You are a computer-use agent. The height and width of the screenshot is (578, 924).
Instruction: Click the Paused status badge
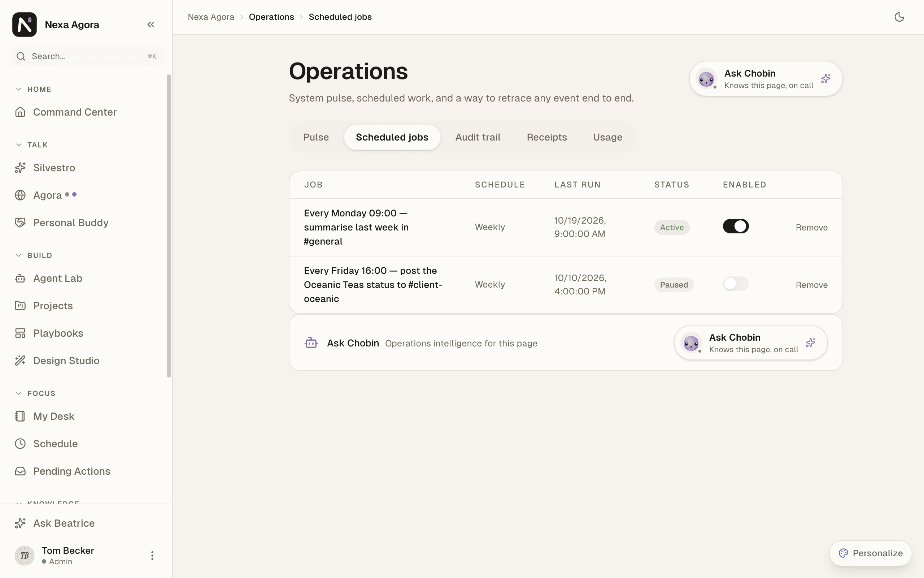pyautogui.click(x=674, y=285)
